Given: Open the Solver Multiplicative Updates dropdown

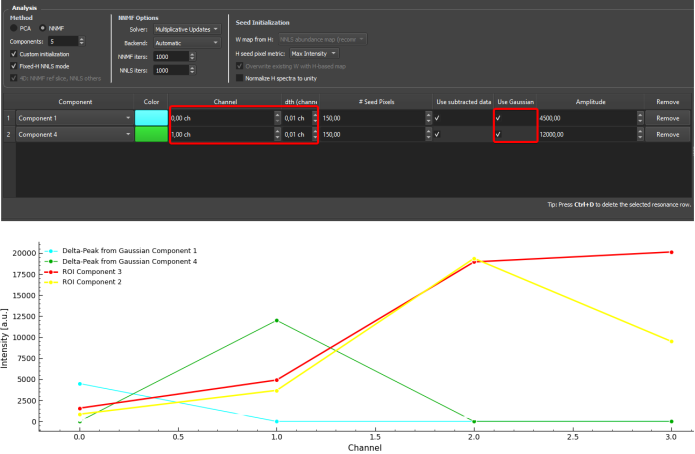Looking at the screenshot, I should click(187, 29).
